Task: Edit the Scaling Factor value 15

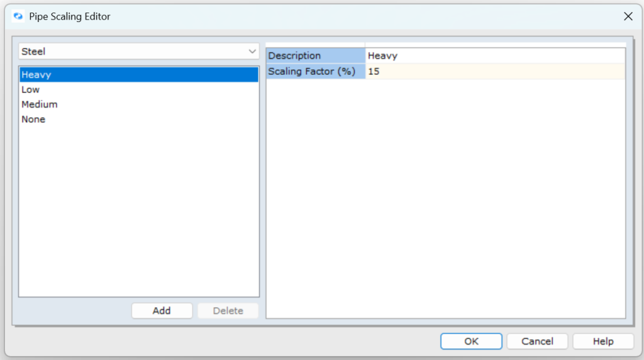Action: [x=496, y=71]
